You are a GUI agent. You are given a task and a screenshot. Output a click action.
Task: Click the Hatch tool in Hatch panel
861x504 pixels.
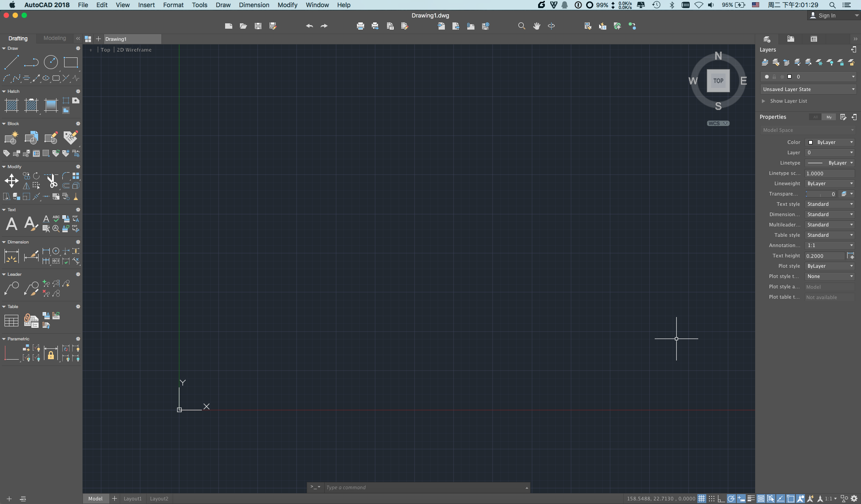[x=10, y=104]
